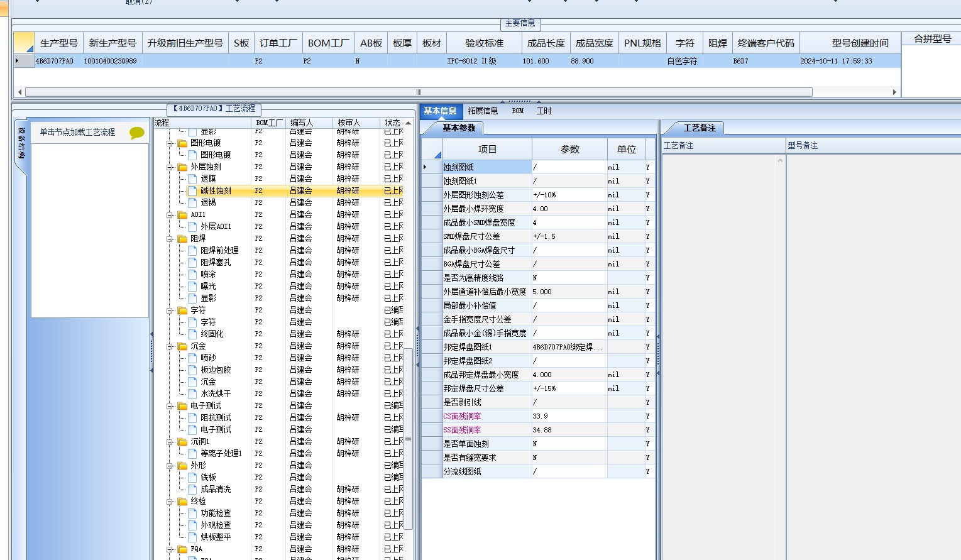Image resolution: width=961 pixels, height=560 pixels.
Task: Click the page icon of 碱性蚀刻 step
Action: coord(193,191)
